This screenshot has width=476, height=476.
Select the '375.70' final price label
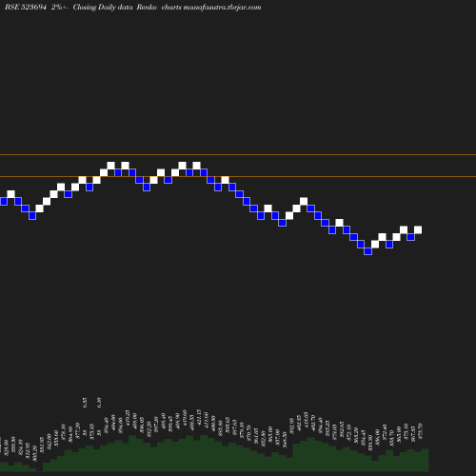[x=421, y=431]
